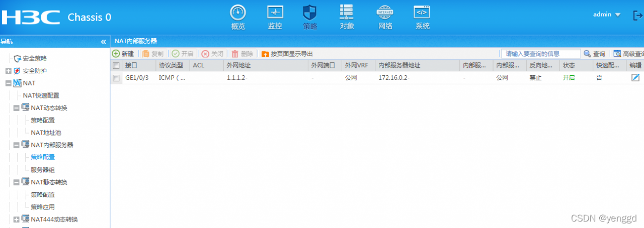
Task: Sort by 外网VRF column header
Action: 359,66
